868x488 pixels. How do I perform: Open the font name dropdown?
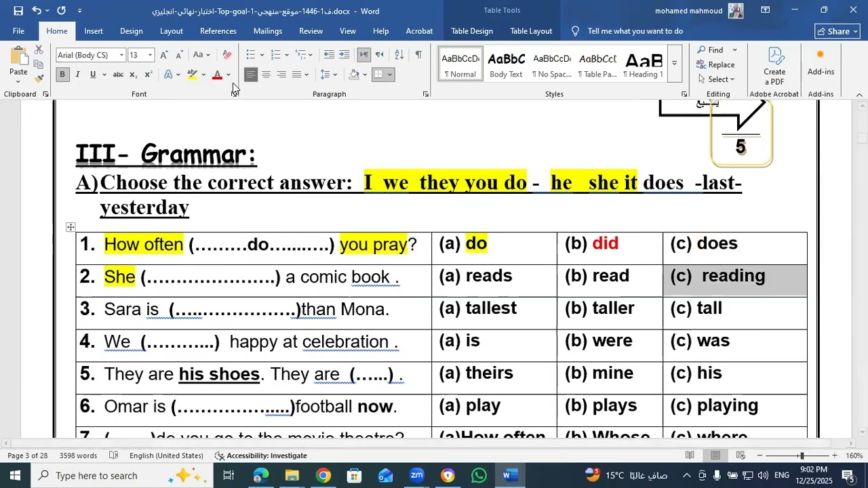[x=121, y=55]
